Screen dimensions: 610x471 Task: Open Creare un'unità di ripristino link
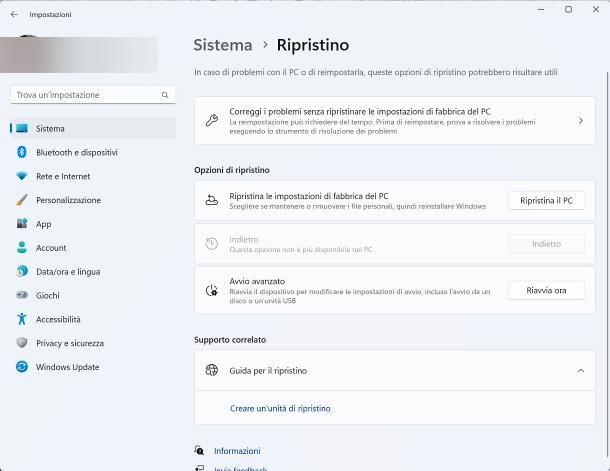[280, 408]
